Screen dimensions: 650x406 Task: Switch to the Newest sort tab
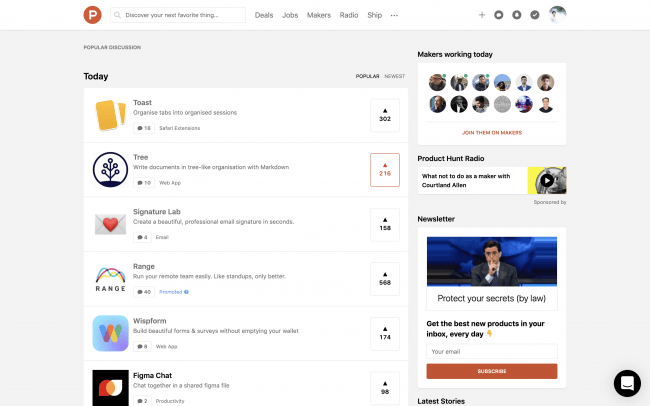395,76
